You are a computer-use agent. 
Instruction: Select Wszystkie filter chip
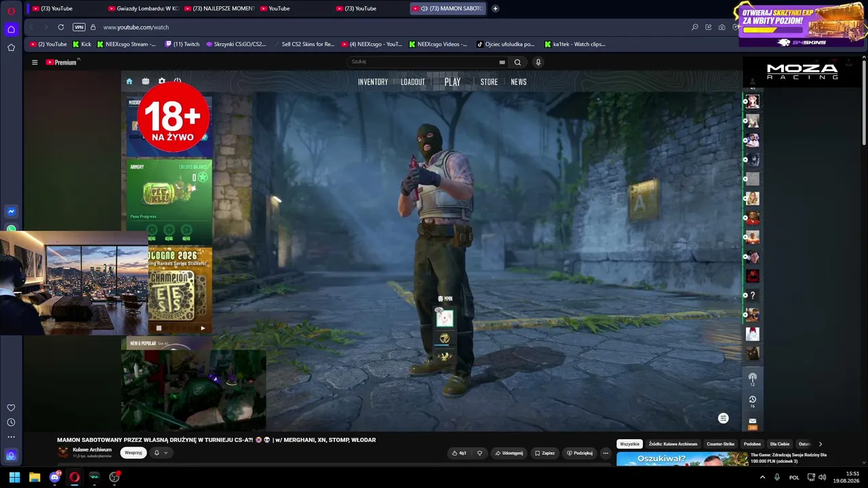point(629,444)
